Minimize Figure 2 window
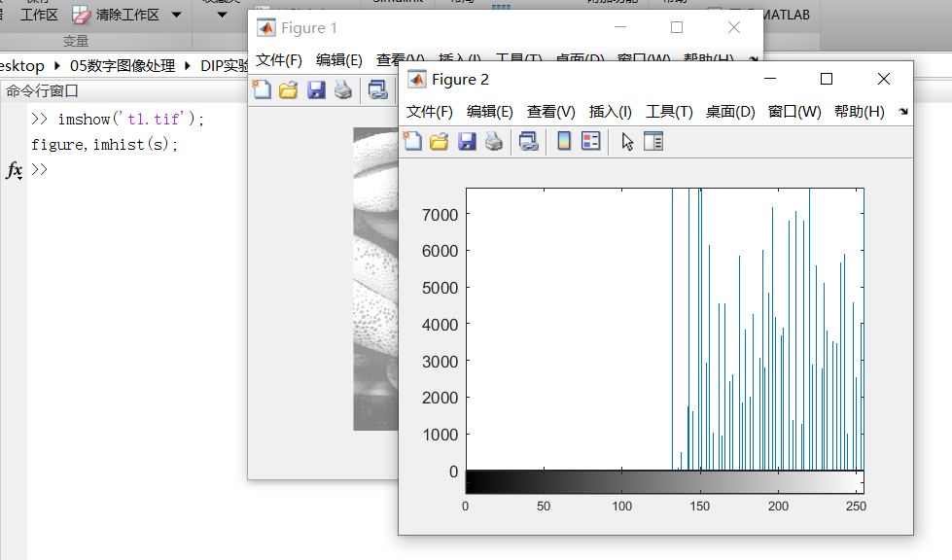 coord(770,79)
